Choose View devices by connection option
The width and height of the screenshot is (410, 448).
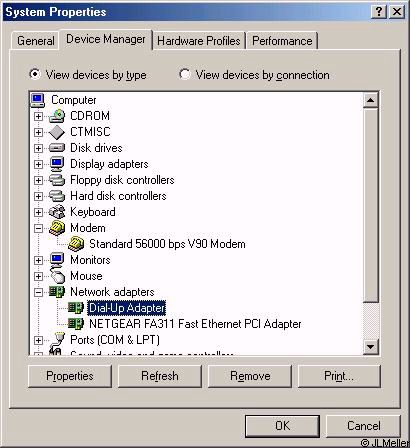(x=185, y=74)
